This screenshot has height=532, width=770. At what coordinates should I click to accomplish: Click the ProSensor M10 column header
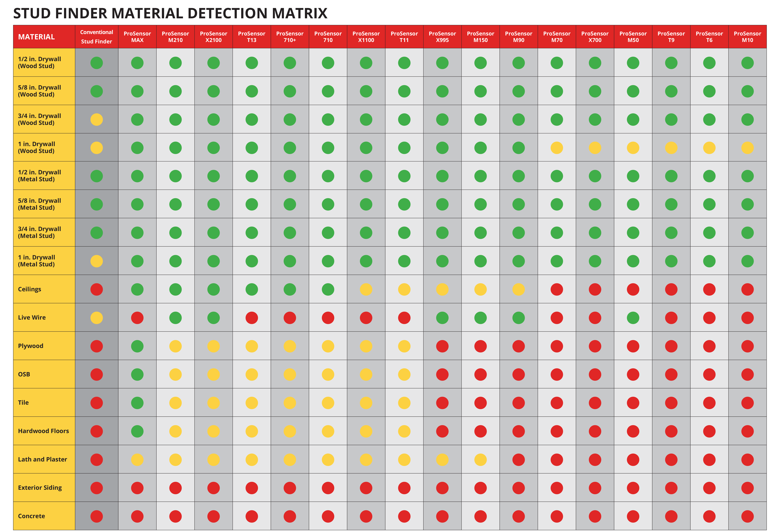pos(747,37)
